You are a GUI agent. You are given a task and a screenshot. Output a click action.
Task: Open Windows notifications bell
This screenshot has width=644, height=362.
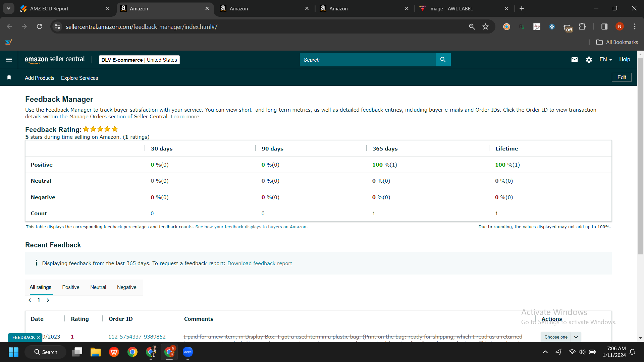click(632, 352)
